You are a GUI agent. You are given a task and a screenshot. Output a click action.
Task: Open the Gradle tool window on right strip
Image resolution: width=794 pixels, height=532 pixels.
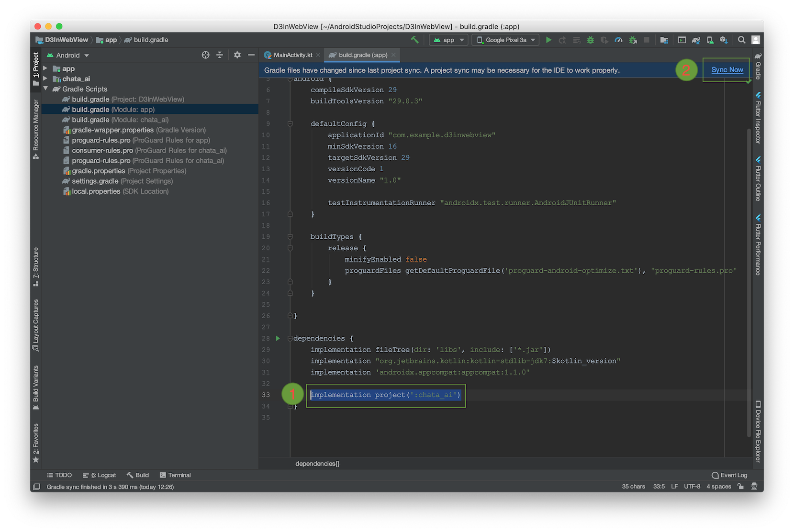tap(758, 66)
